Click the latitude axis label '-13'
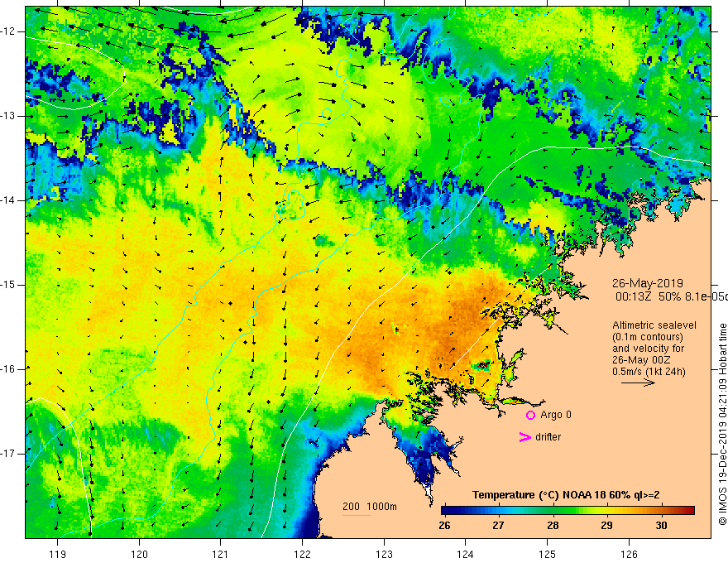This screenshot has width=728, height=563. 8,116
